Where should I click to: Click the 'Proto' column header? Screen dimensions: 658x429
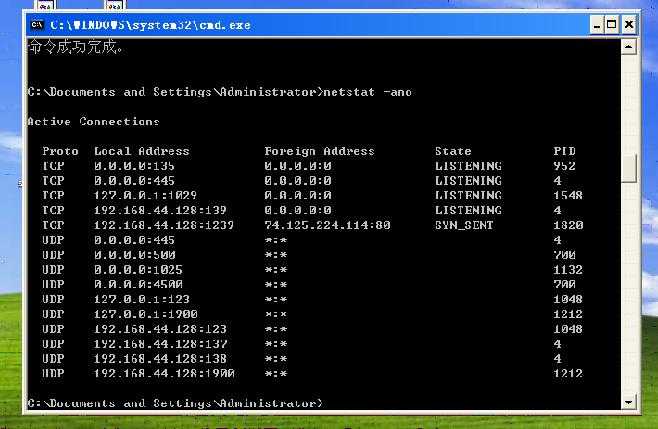tap(60, 151)
